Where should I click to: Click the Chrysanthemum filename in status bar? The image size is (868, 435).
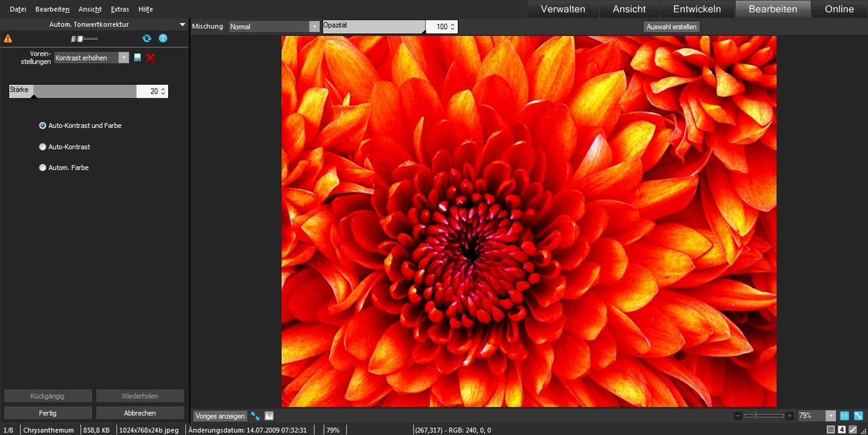click(x=48, y=430)
